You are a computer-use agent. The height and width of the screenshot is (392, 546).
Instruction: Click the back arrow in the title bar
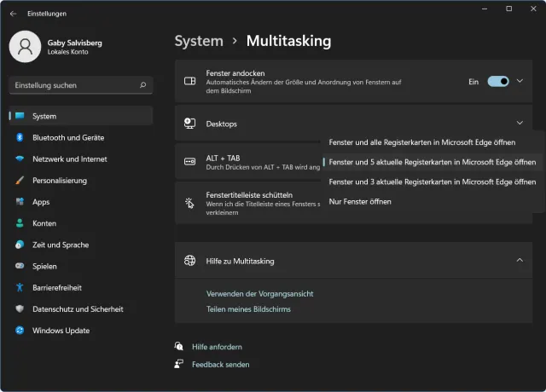13,14
